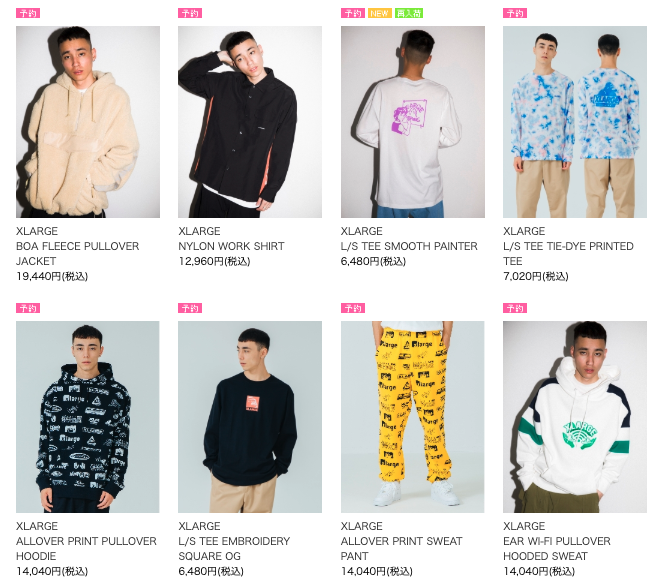The height and width of the screenshot is (588, 658).
Task: Select the ALLOVER PRINT PULLOVER HOODIE photo
Action: pos(88,417)
